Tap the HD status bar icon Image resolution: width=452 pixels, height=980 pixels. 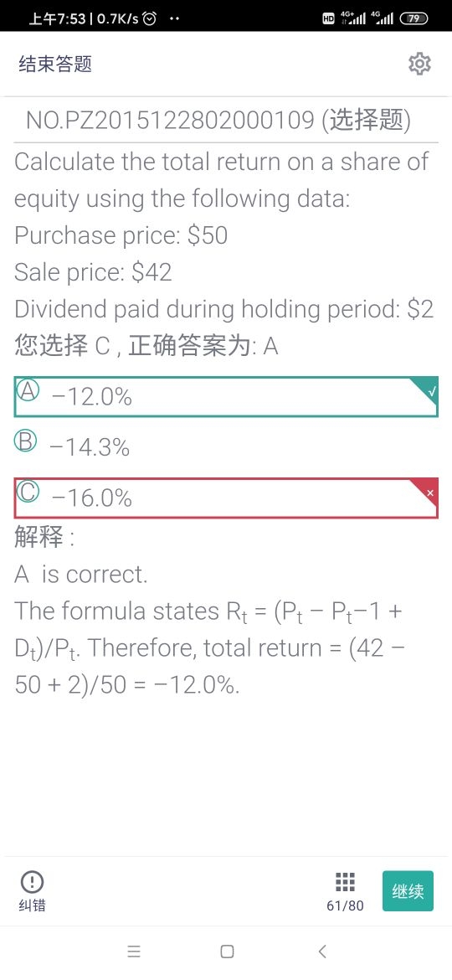[x=328, y=18]
